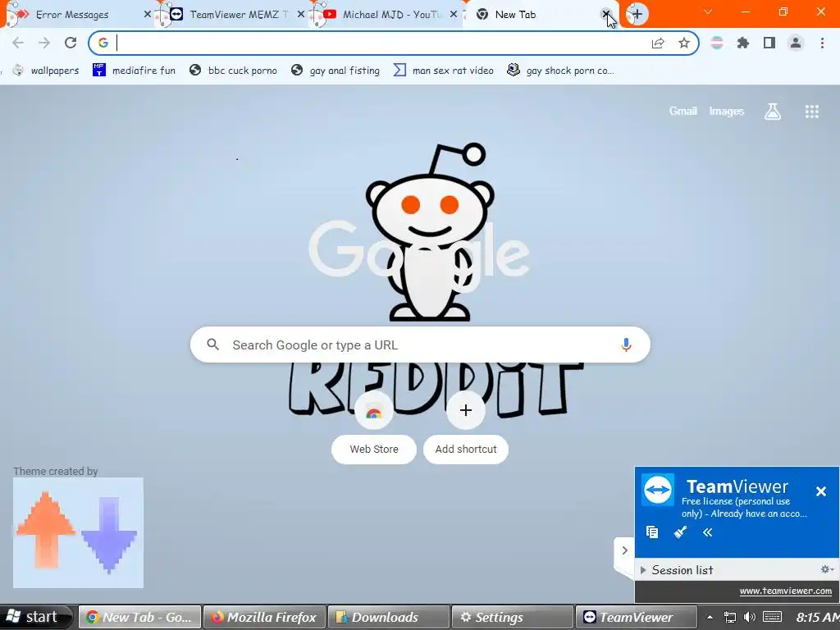Click the browser back arrow
The height and width of the screenshot is (630, 840).
click(18, 43)
